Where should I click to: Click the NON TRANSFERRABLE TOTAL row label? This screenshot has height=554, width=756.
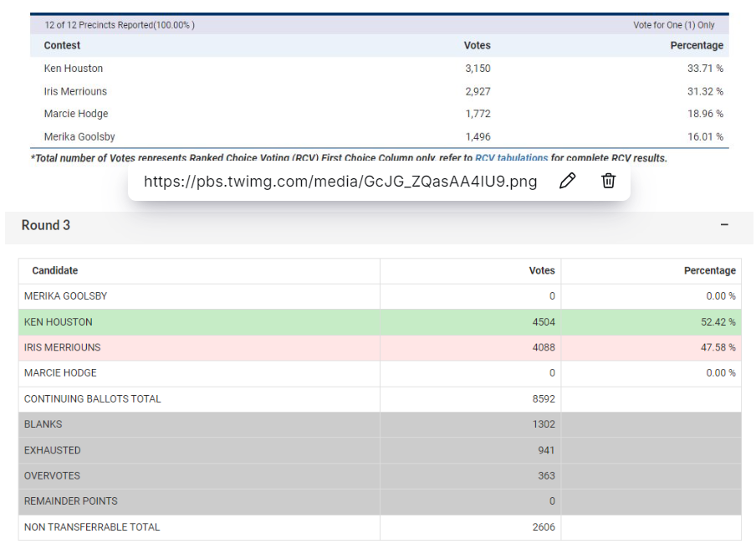pyautogui.click(x=92, y=527)
